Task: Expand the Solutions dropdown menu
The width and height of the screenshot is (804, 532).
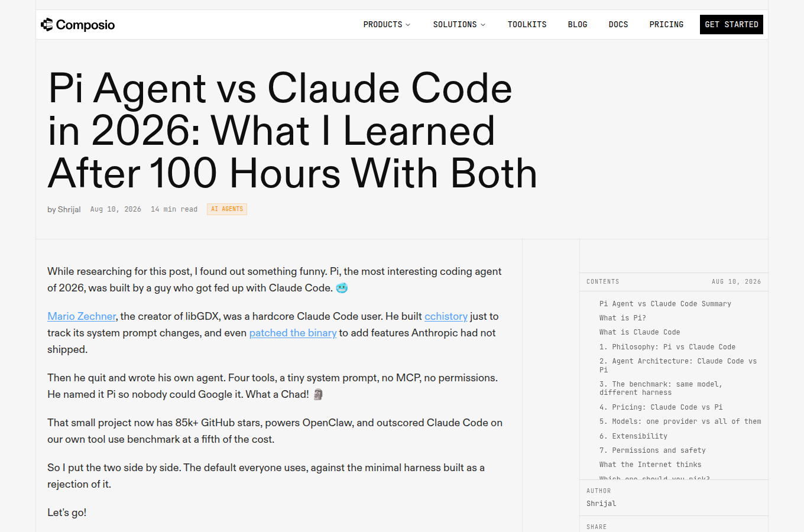Action: click(x=459, y=24)
